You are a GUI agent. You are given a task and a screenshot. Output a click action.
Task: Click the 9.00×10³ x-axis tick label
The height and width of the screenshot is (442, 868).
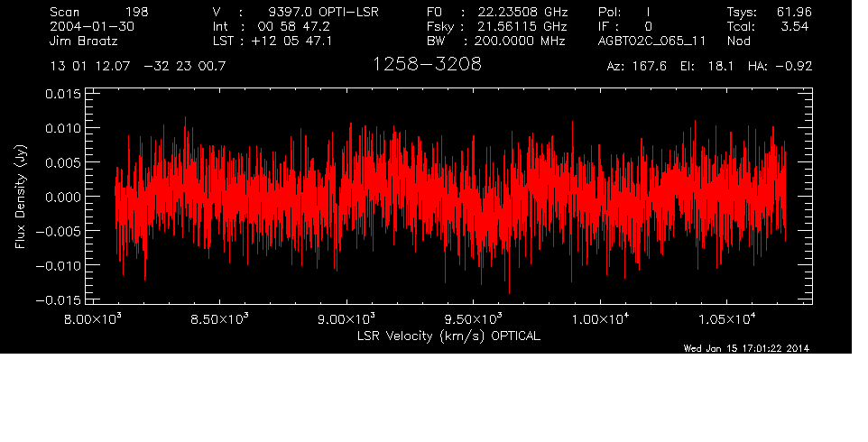[346, 319]
